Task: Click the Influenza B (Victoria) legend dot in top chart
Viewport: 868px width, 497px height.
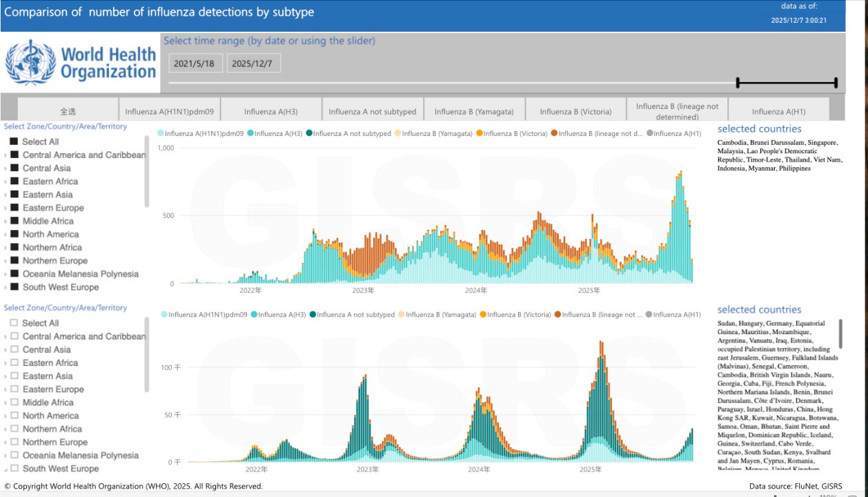Action: click(480, 134)
